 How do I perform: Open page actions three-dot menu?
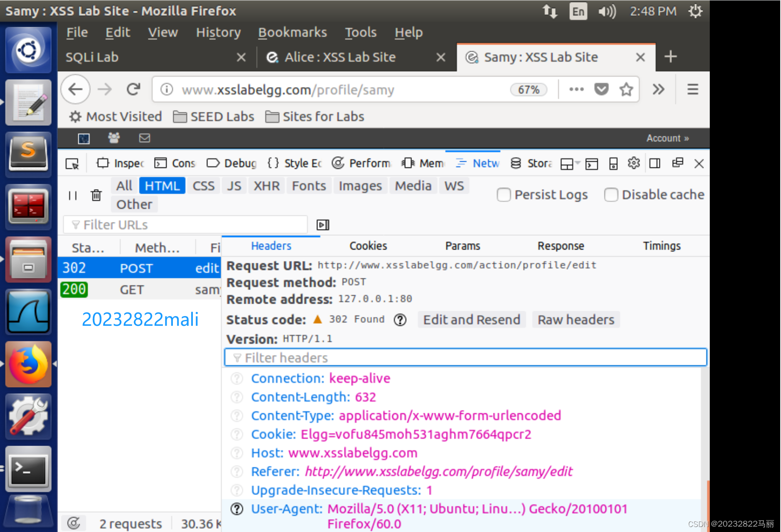point(576,90)
